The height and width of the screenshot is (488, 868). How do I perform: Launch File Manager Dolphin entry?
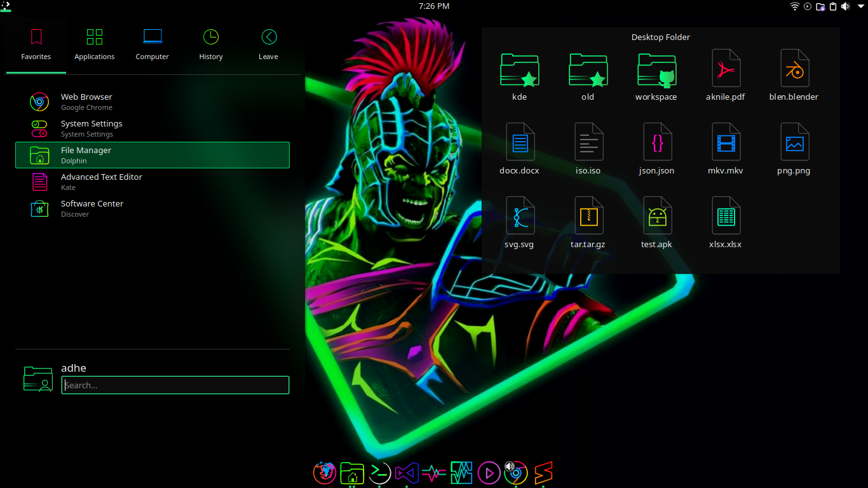click(x=153, y=155)
